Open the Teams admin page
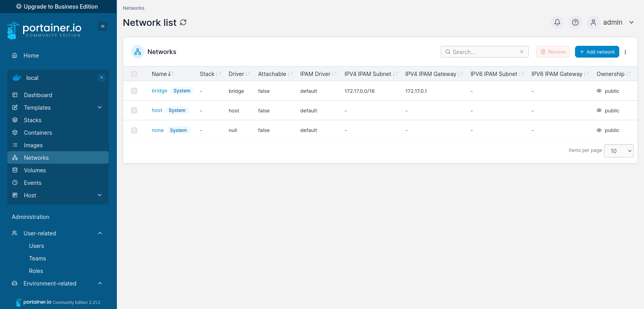The height and width of the screenshot is (309, 644). point(37,258)
